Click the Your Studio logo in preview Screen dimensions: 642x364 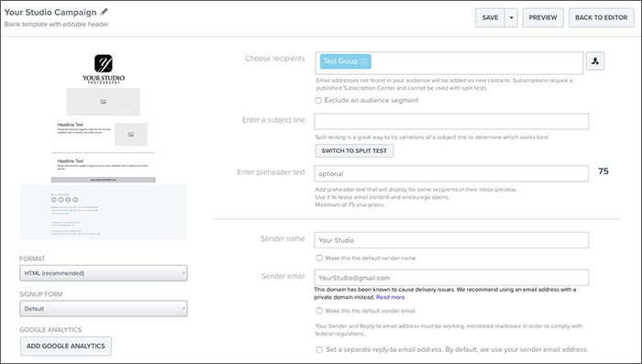[104, 69]
